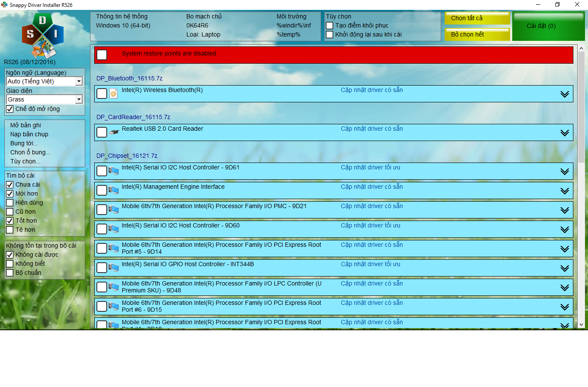Choose Nạp bản chụp from side menu
Screen dimensions: 588x387
point(29,134)
